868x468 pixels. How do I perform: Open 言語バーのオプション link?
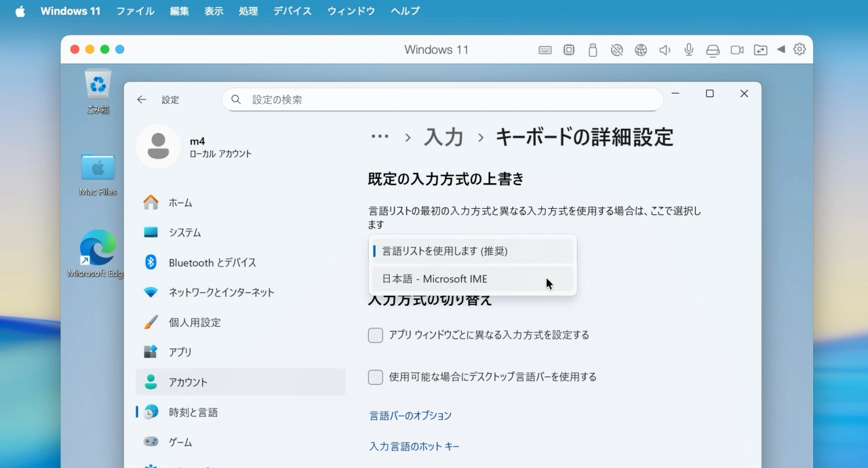click(410, 415)
